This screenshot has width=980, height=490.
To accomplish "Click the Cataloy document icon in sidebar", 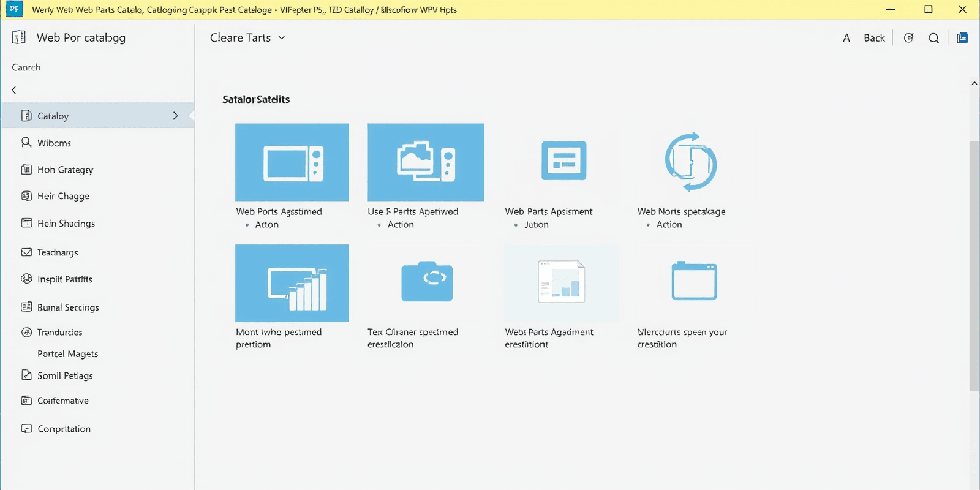I will tap(26, 116).
